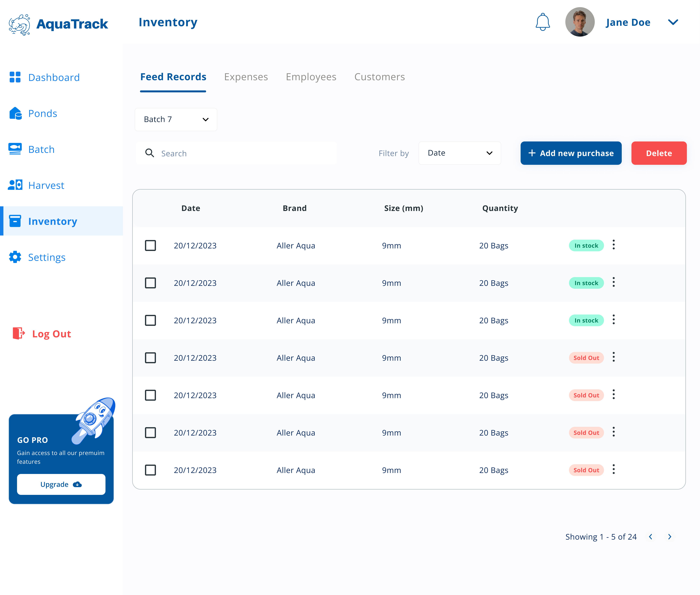Open three-dot menu on first row

pos(613,245)
